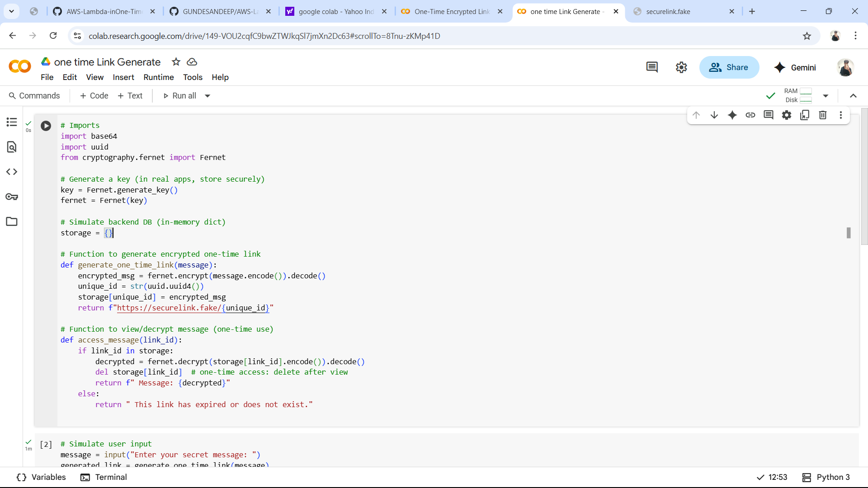Click the vertical page scrollbar
Image resolution: width=868 pixels, height=488 pixels.
tap(864, 176)
